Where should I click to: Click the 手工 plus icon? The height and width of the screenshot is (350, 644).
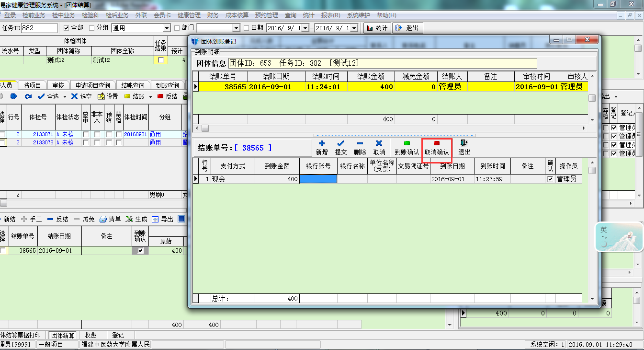24,219
